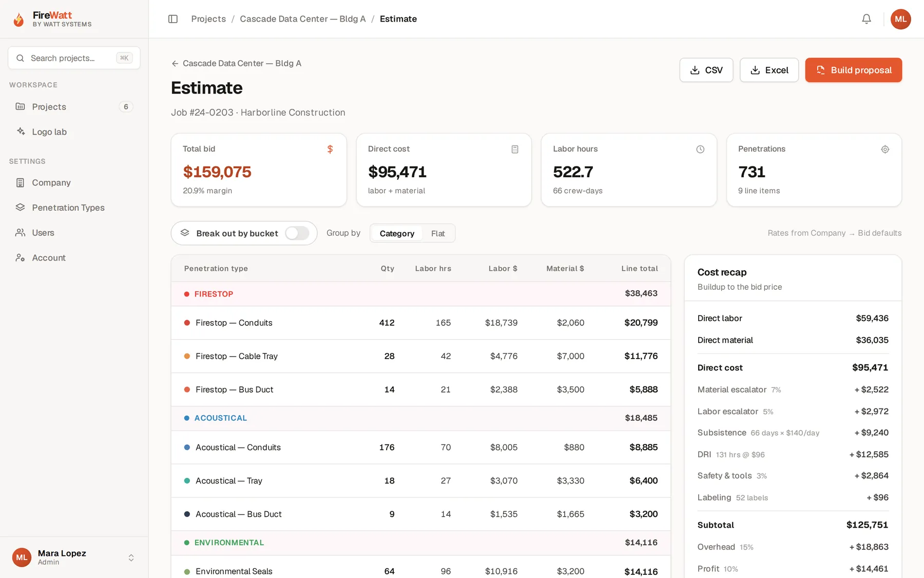Image resolution: width=924 pixels, height=578 pixels.
Task: Select Category grouping option
Action: pos(397,233)
